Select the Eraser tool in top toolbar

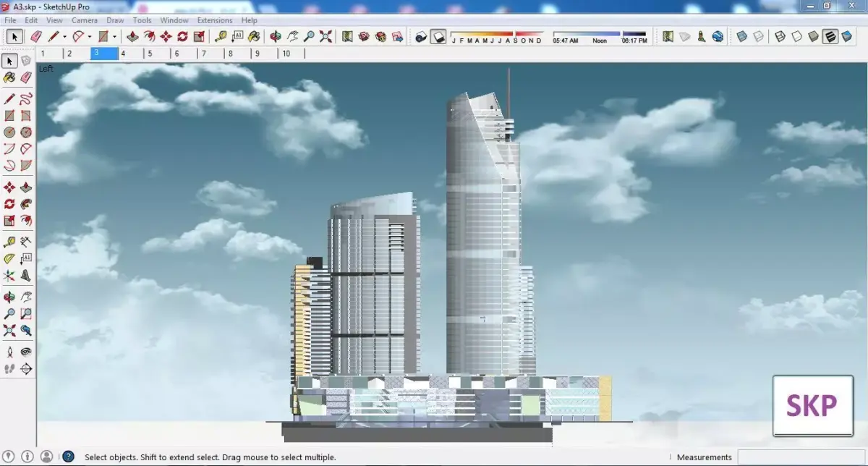35,36
